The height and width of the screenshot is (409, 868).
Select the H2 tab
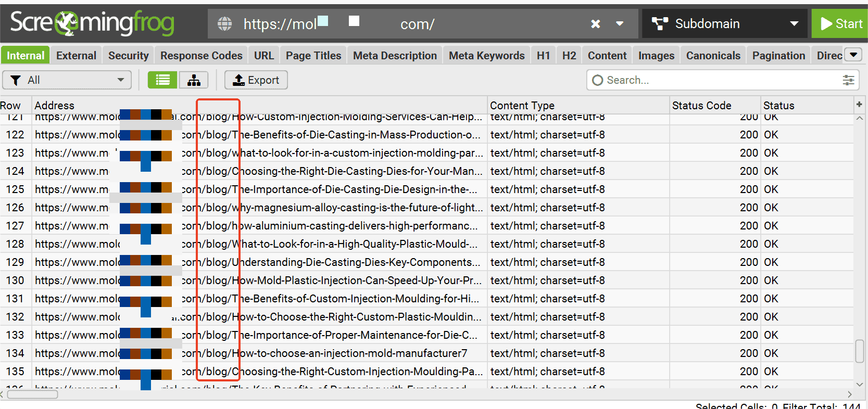point(569,55)
